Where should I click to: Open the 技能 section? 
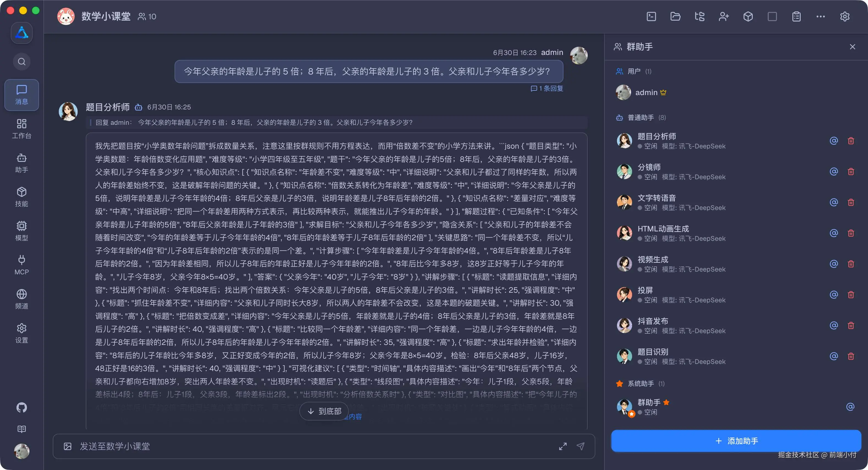click(21, 197)
